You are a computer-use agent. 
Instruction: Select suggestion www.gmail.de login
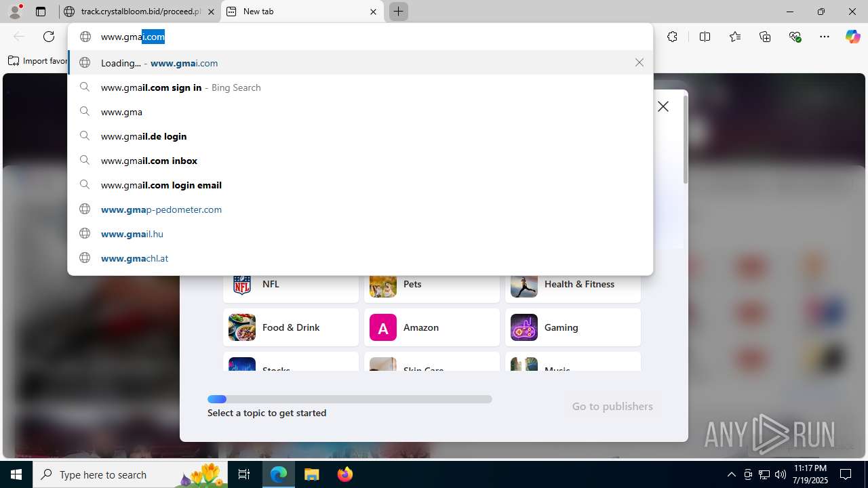pos(360,136)
